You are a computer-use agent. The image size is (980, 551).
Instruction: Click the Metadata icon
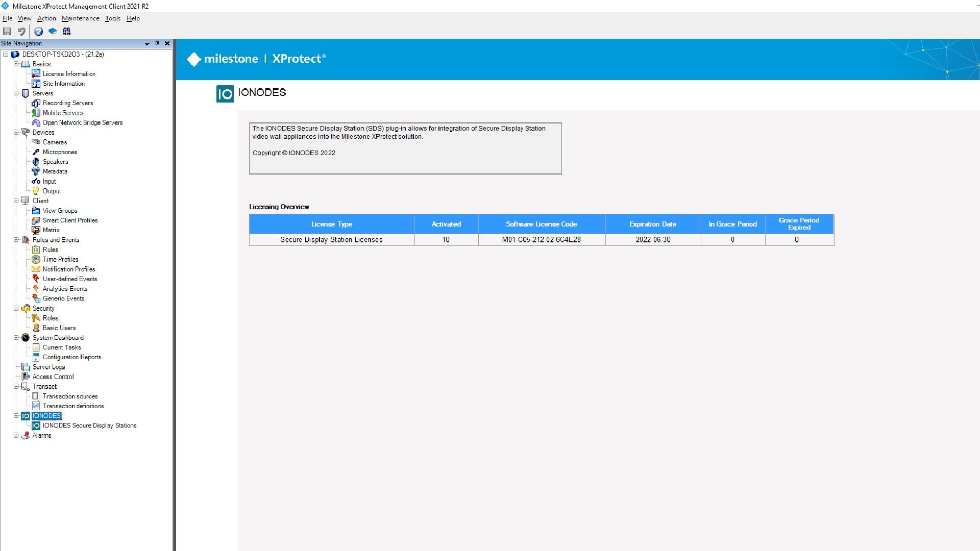pyautogui.click(x=36, y=171)
